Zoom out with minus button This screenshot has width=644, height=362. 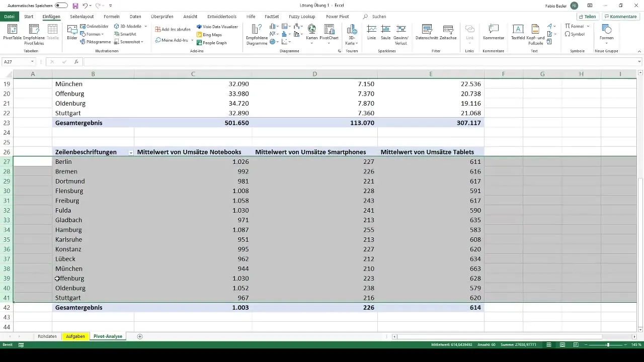coord(587,345)
